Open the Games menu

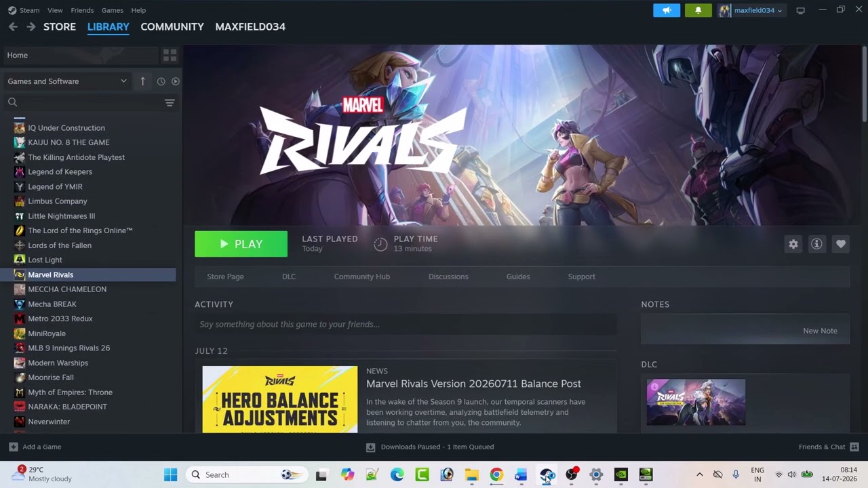click(113, 10)
